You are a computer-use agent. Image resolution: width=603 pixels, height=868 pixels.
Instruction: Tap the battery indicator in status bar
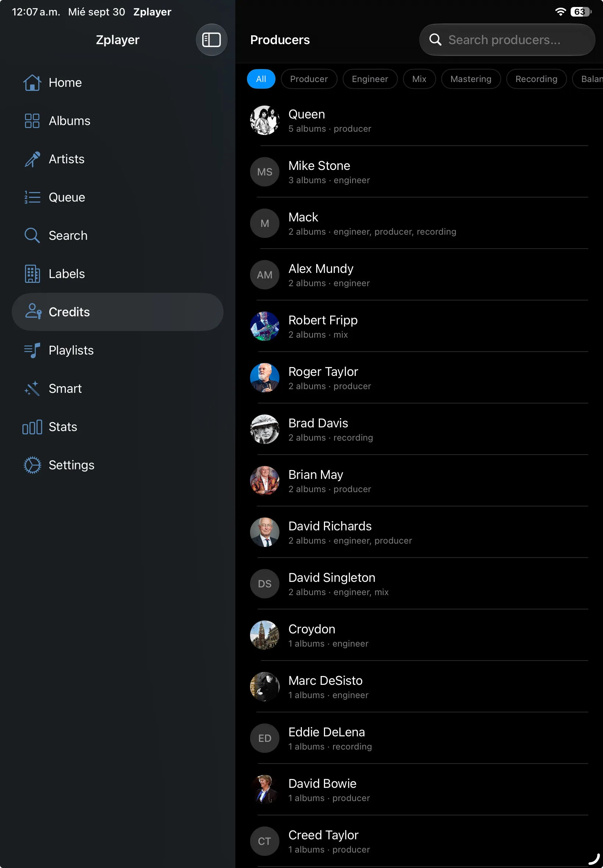[581, 12]
